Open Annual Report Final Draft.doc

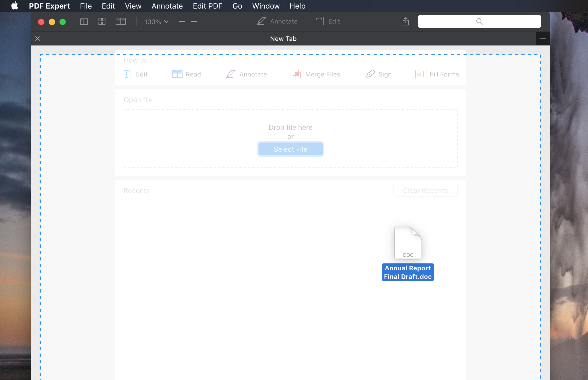(x=407, y=242)
